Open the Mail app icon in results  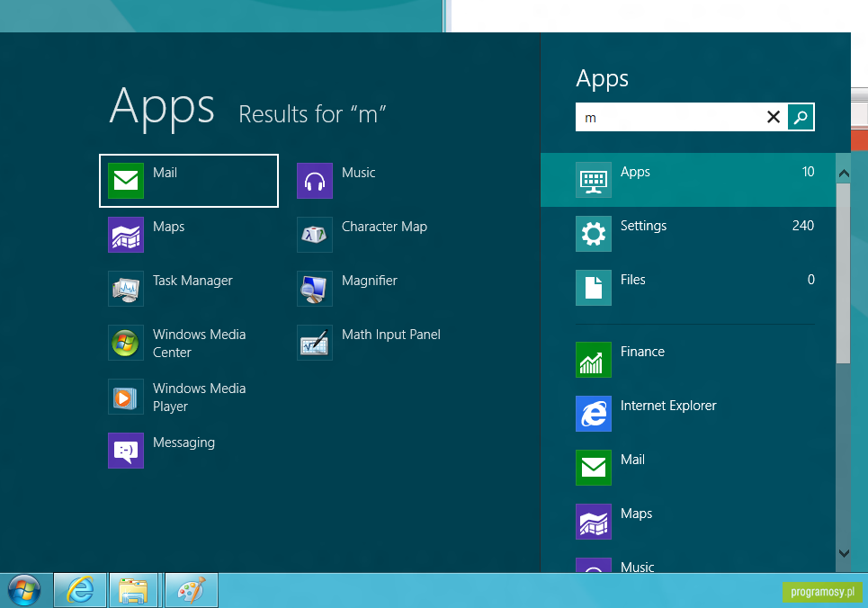click(126, 181)
